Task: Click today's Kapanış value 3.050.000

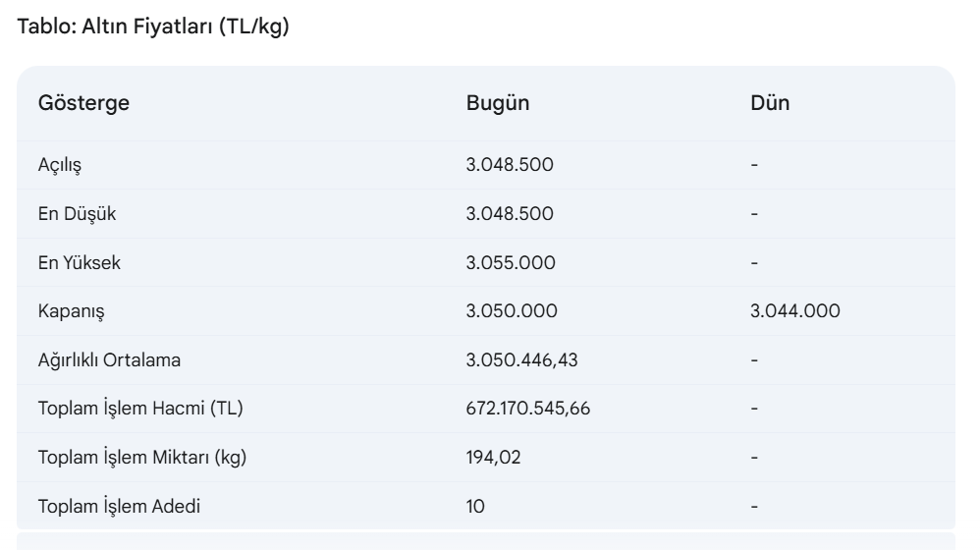Action: point(512,311)
